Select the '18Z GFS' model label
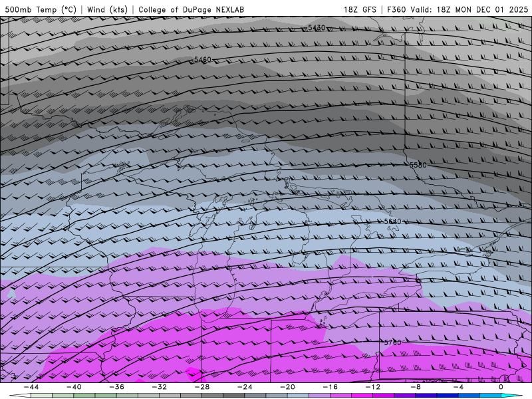This screenshot has height=399, width=532. tap(360, 9)
